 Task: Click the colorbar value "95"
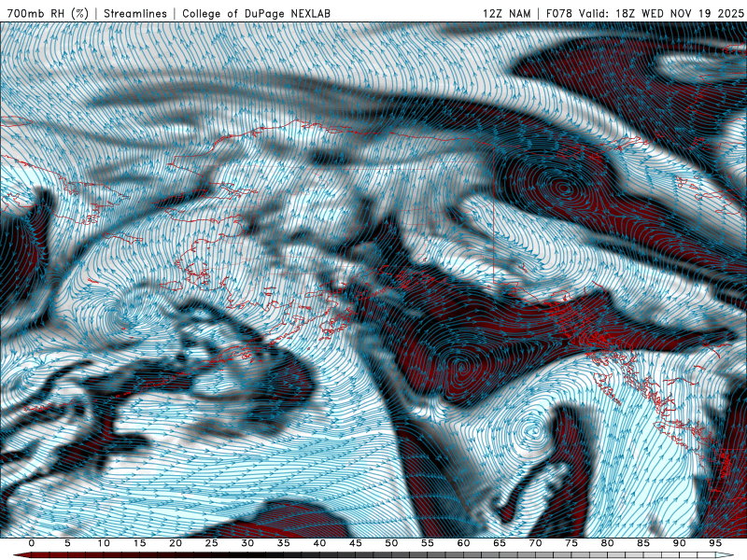[715, 543]
